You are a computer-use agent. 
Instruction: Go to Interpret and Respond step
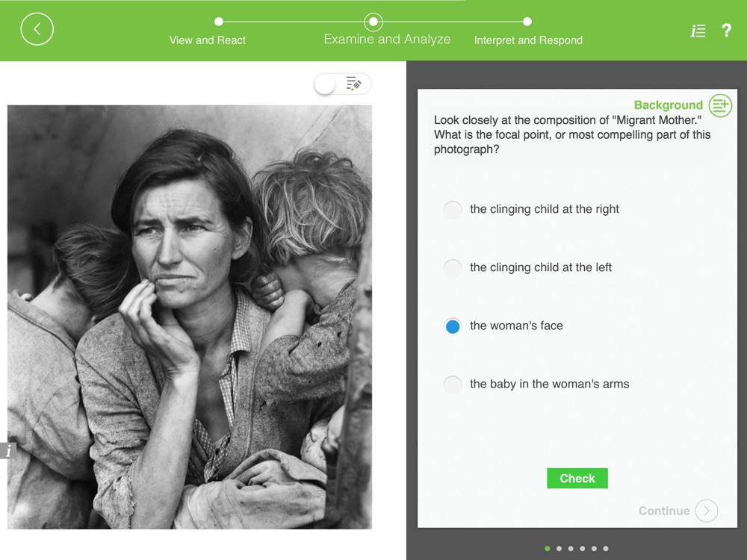(x=528, y=40)
